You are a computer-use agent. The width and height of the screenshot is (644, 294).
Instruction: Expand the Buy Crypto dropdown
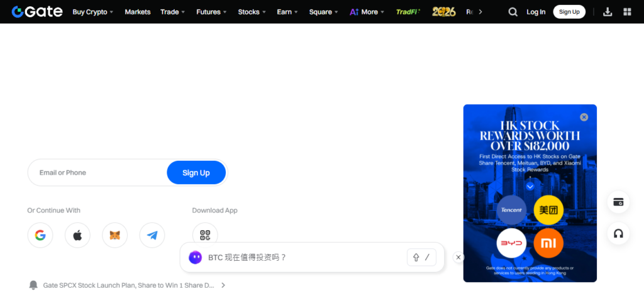pos(93,12)
